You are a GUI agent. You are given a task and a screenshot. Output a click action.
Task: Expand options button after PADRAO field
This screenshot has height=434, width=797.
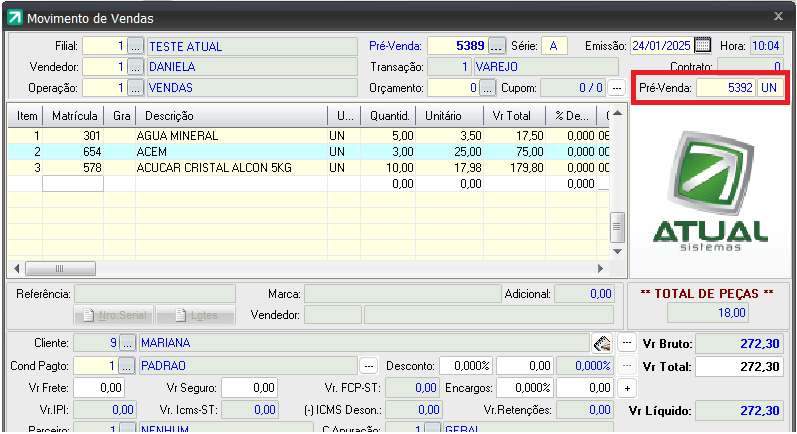click(x=368, y=365)
